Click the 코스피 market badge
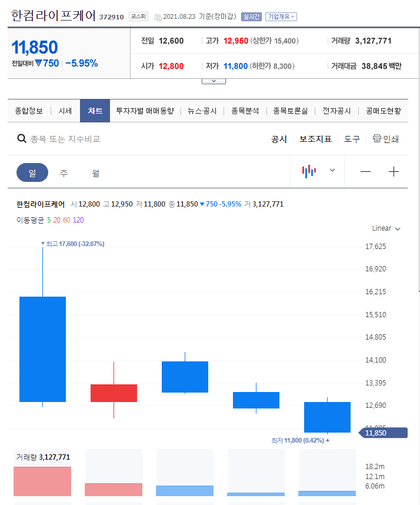420x505 pixels. click(x=138, y=16)
